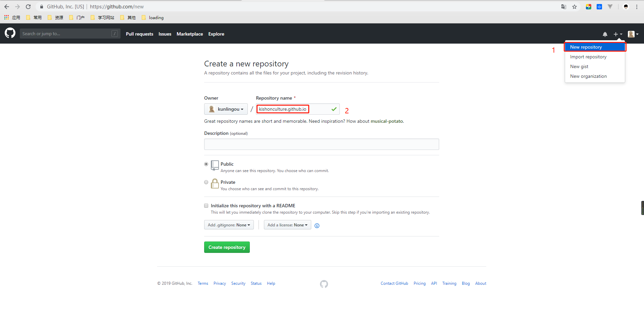Open the About footer link
Screen dimensions: 644x325
[x=481, y=283]
